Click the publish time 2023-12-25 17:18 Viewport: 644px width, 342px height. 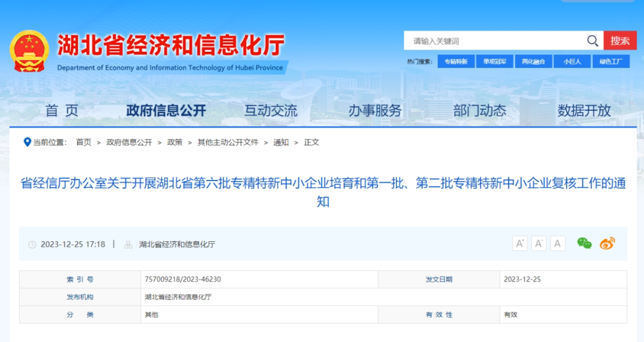point(73,244)
